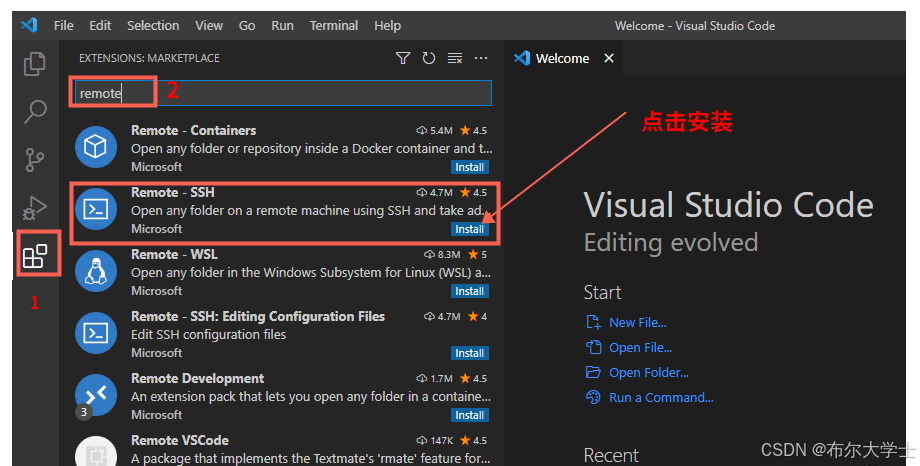
Task: Click the Remote - WSL 8.3M download count
Action: tap(442, 255)
